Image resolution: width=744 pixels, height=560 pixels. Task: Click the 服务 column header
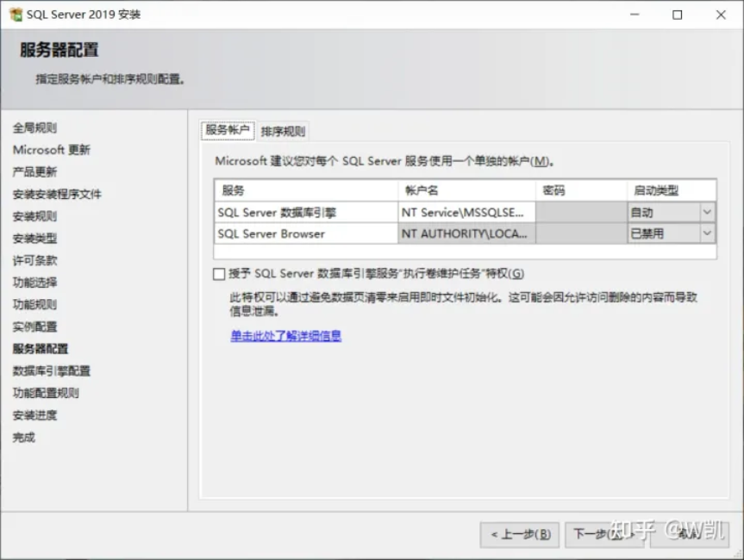coord(306,190)
